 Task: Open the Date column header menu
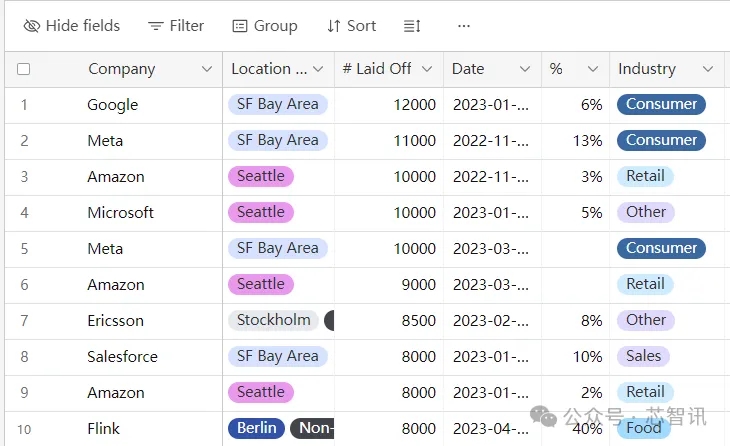tap(525, 69)
